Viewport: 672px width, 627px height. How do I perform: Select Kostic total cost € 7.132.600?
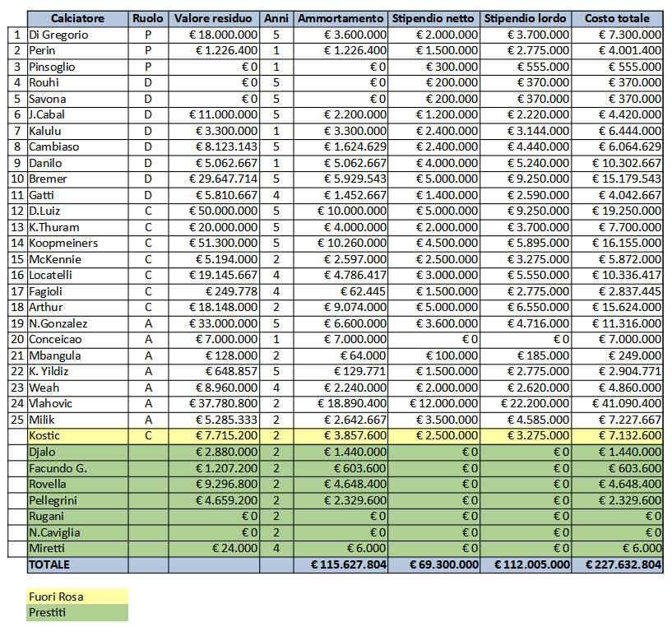[617, 436]
